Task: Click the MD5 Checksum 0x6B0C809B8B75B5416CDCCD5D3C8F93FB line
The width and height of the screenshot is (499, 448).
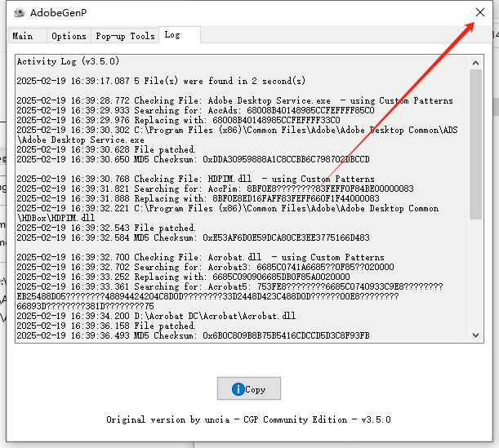Action: [194, 335]
